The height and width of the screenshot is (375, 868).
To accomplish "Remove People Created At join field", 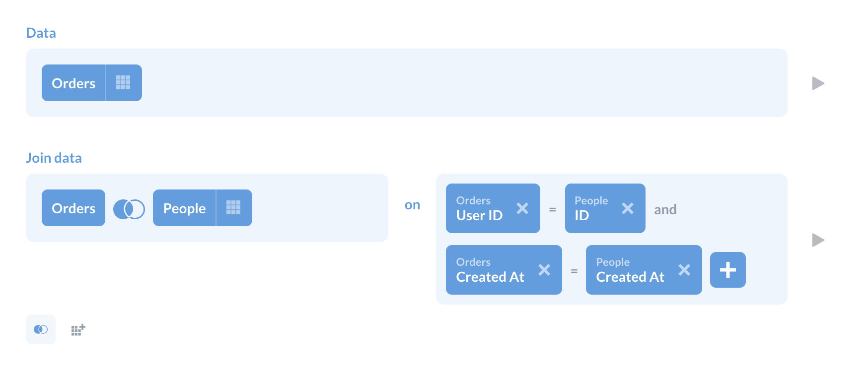I will [x=684, y=270].
